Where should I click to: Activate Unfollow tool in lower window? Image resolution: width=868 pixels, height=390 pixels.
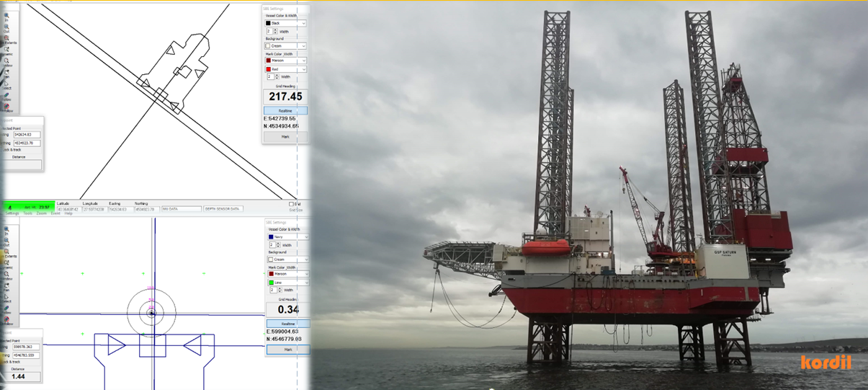(6, 320)
